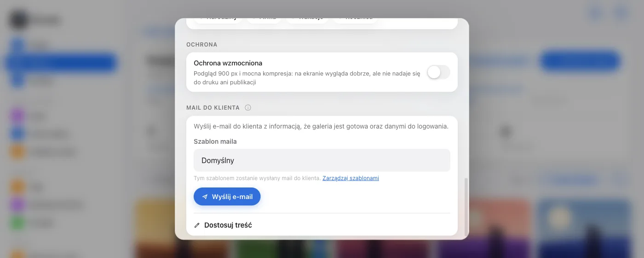
Task: Click the Ochrona wzmocniona title text
Action: pyautogui.click(x=228, y=63)
